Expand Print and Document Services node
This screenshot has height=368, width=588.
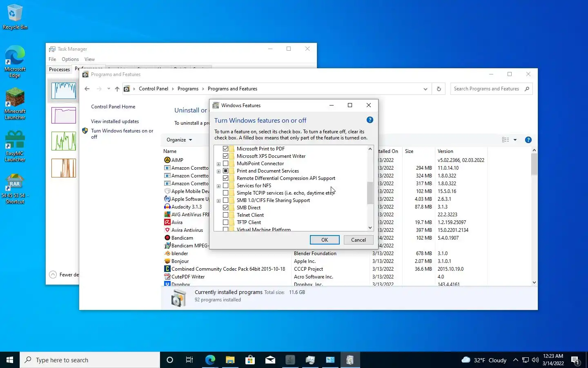click(218, 171)
